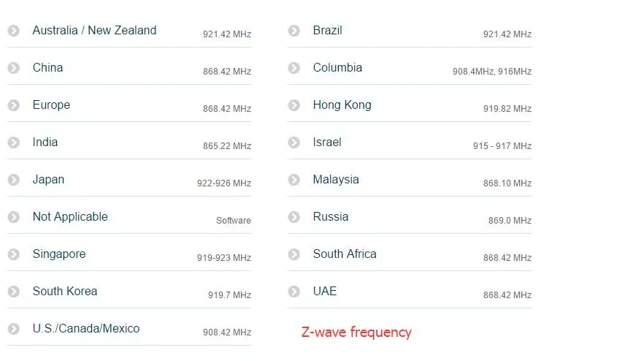Image resolution: width=644 pixels, height=361 pixels.
Task: Expand the Russia entry chevron
Action: pyautogui.click(x=294, y=217)
